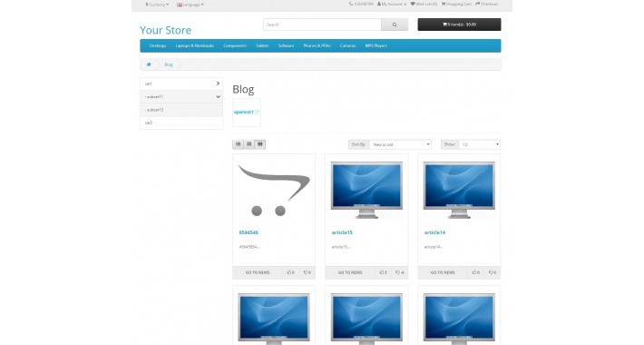Screen dimensions: 644x345
Task: Open the Tablets menu
Action: 262,45
